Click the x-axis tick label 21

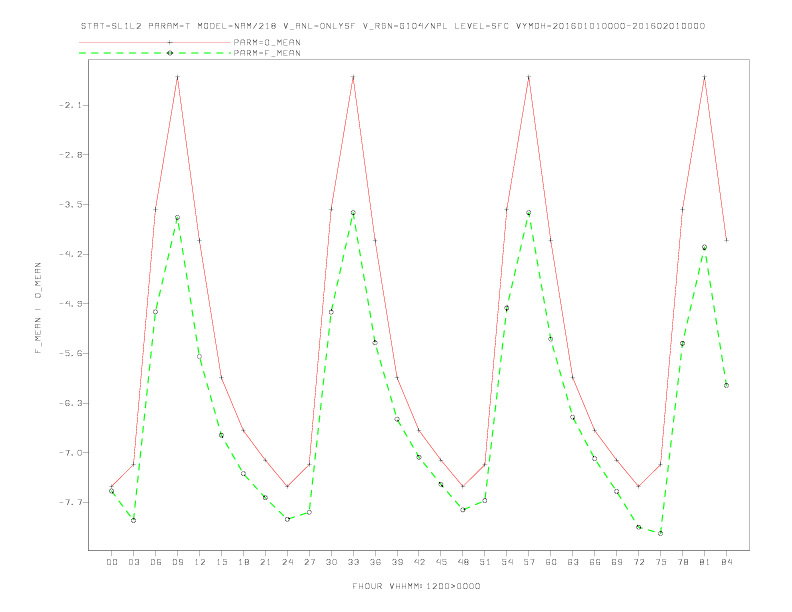coord(265,562)
